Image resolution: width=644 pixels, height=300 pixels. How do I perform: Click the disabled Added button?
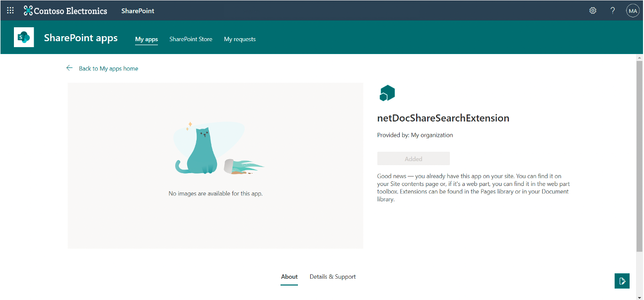coord(414,159)
